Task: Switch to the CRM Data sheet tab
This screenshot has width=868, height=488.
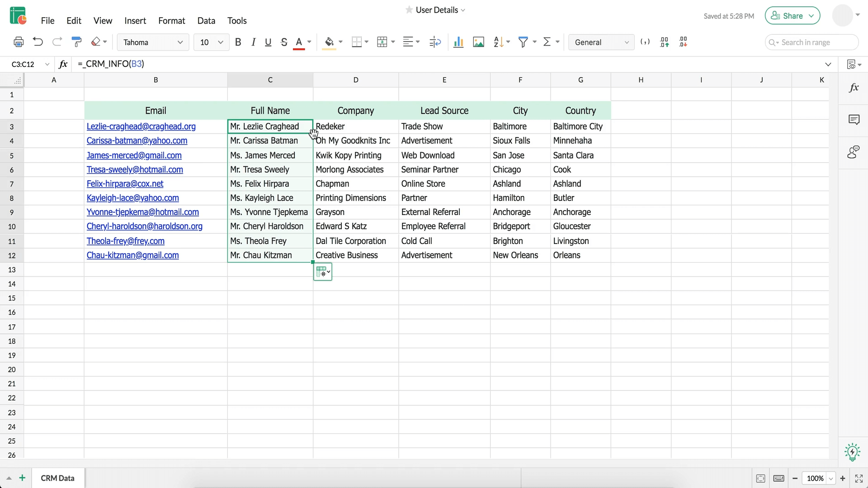Action: pos(57,478)
